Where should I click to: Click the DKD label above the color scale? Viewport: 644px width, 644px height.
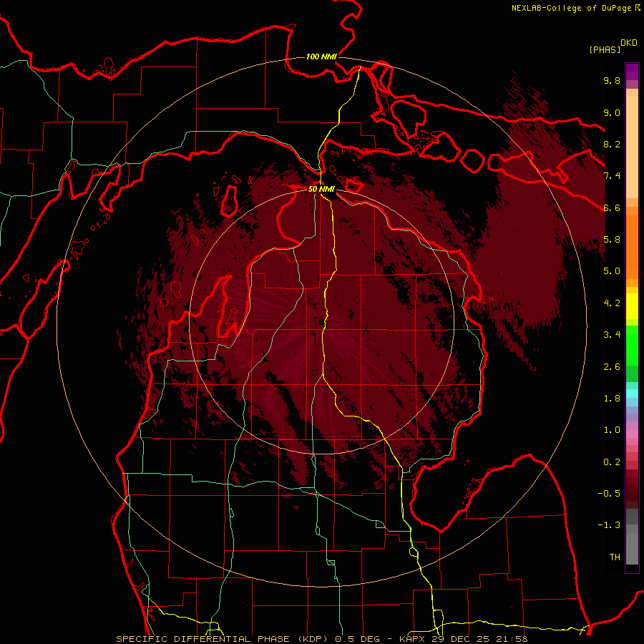629,43
